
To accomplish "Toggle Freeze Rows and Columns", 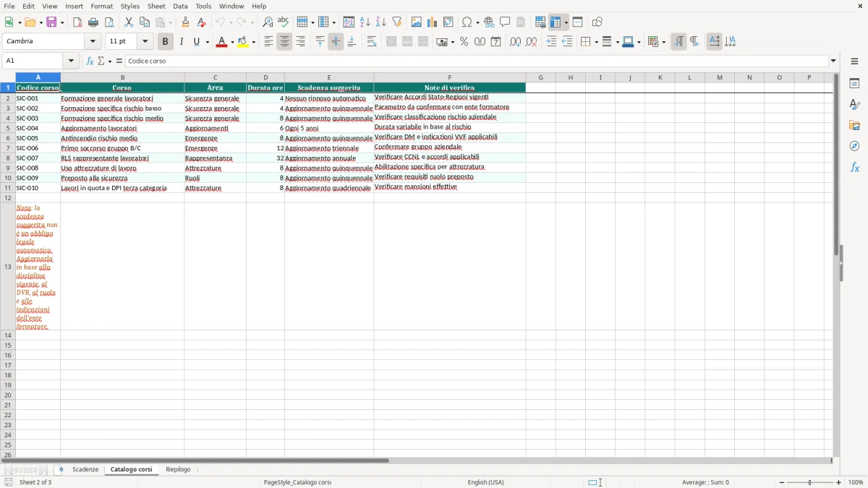I will pyautogui.click(x=556, y=22).
